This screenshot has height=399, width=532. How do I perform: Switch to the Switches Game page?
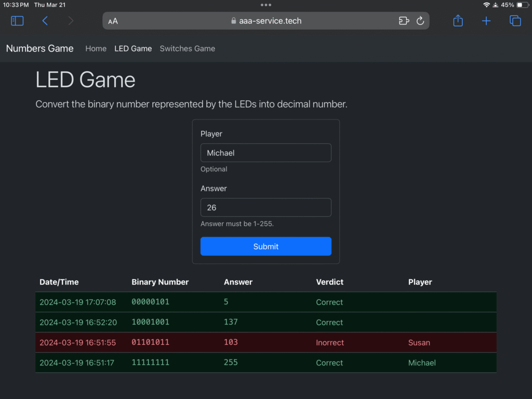(187, 48)
